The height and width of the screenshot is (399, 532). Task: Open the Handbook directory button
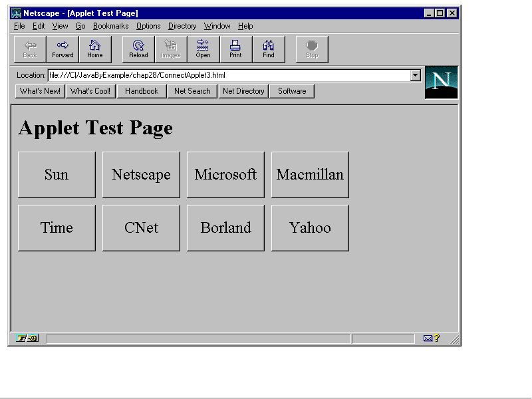click(142, 91)
